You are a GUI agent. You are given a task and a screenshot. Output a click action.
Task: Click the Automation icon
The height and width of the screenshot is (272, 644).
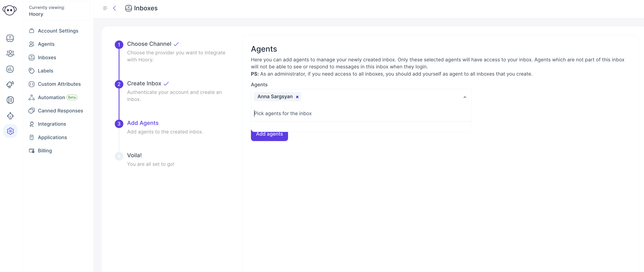tap(32, 97)
